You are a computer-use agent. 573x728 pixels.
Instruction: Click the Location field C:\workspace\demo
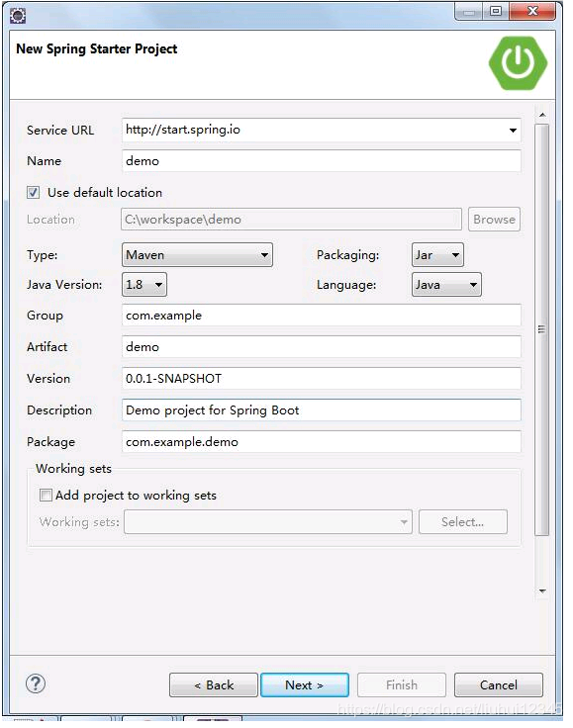tap(292, 220)
